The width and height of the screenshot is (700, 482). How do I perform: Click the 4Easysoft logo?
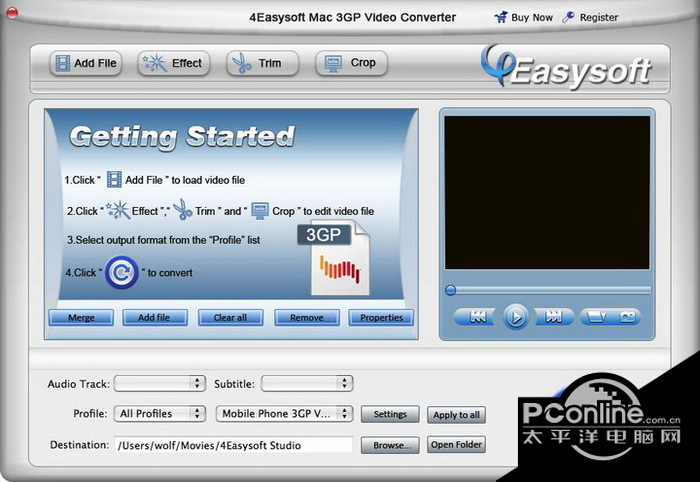566,68
